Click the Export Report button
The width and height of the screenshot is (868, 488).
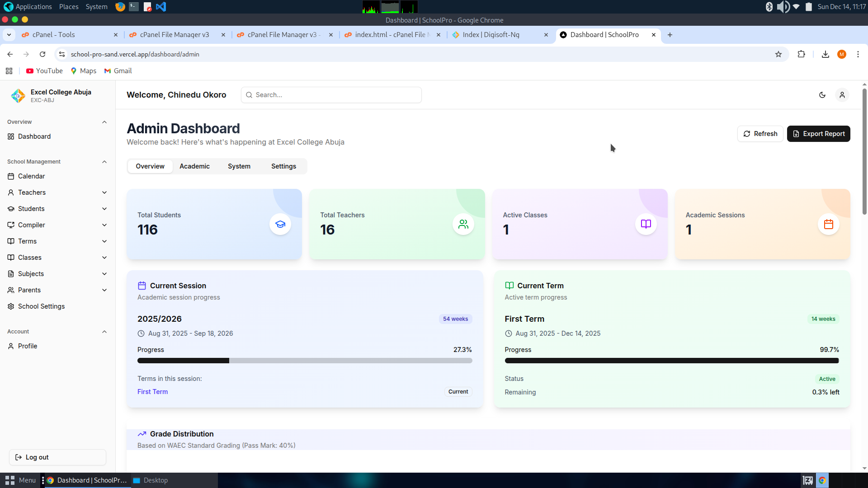[818, 134]
